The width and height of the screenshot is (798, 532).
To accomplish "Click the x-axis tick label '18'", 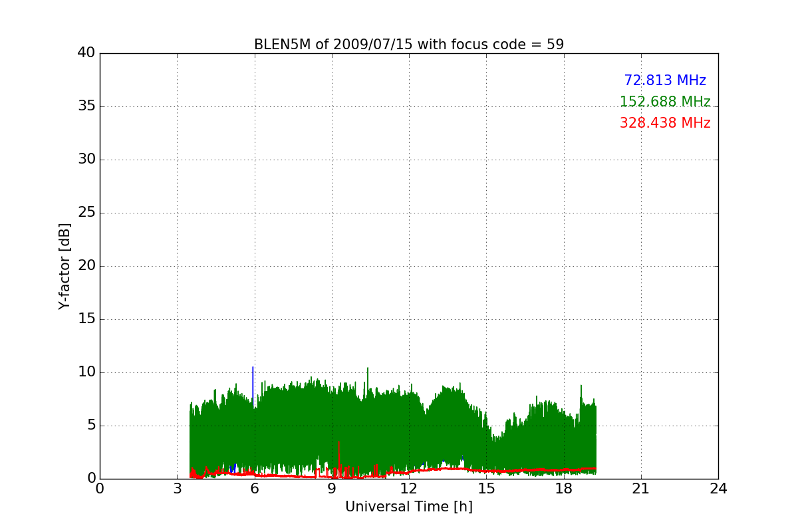I will pos(564,489).
